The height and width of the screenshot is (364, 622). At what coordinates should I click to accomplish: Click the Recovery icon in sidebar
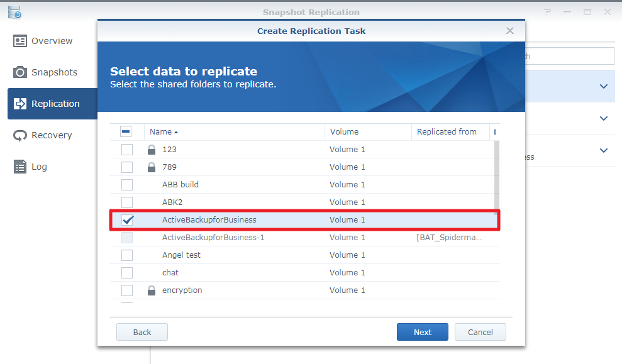pos(20,135)
